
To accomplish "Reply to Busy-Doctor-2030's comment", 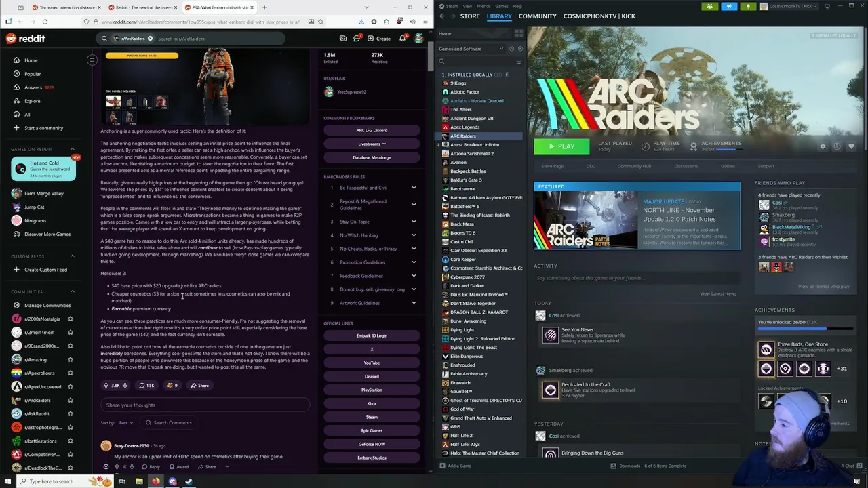I will click(x=151, y=467).
